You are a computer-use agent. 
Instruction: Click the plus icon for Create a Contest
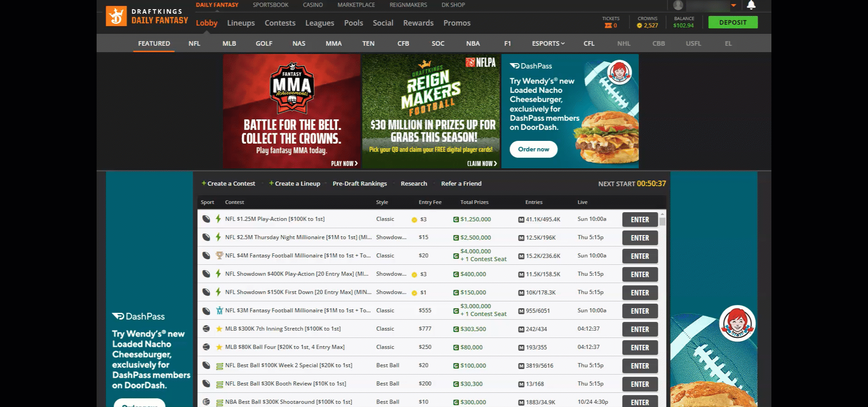(204, 183)
